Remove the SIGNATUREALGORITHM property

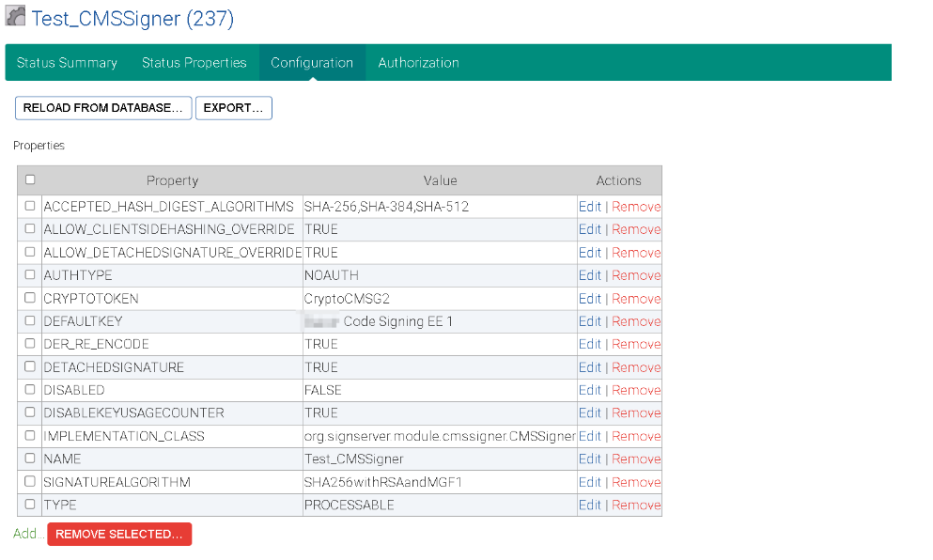636,482
